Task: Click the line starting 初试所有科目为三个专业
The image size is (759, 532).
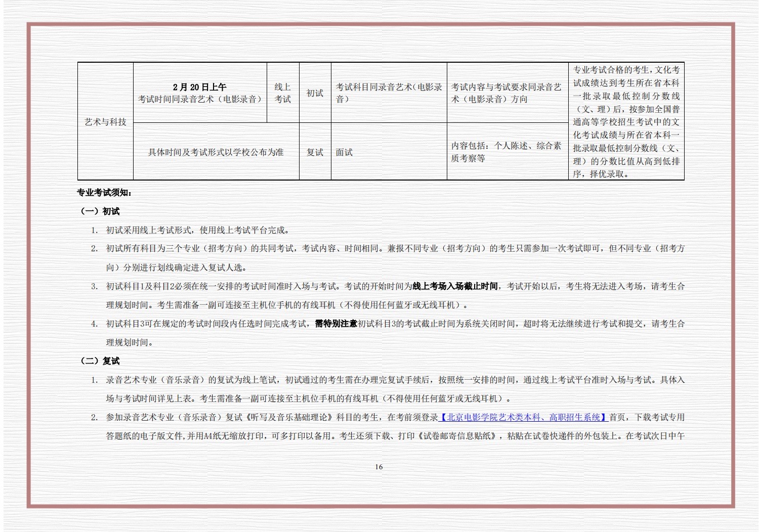Action: pyautogui.click(x=395, y=249)
